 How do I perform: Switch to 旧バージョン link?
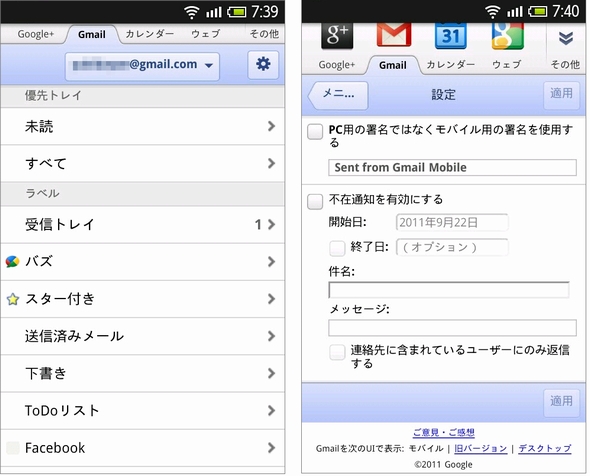pyautogui.click(x=481, y=449)
